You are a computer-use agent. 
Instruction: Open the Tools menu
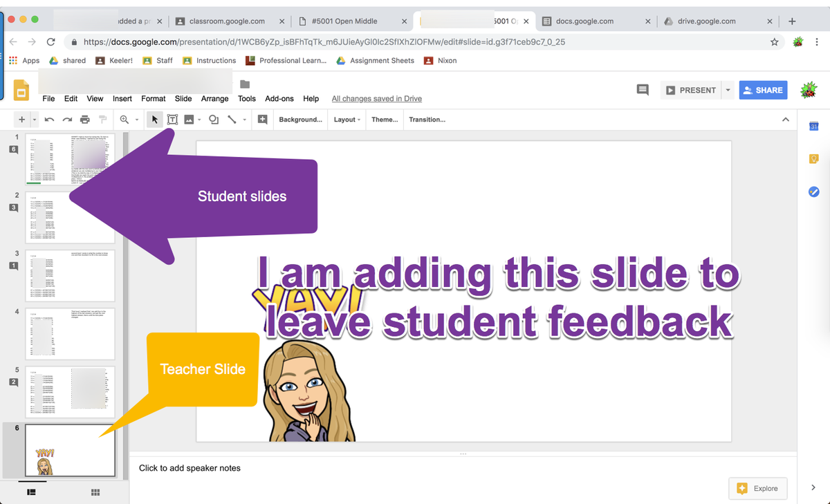247,99
